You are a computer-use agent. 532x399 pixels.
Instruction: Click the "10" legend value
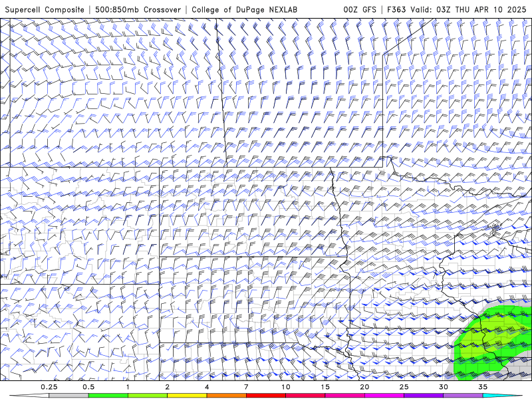(x=286, y=387)
